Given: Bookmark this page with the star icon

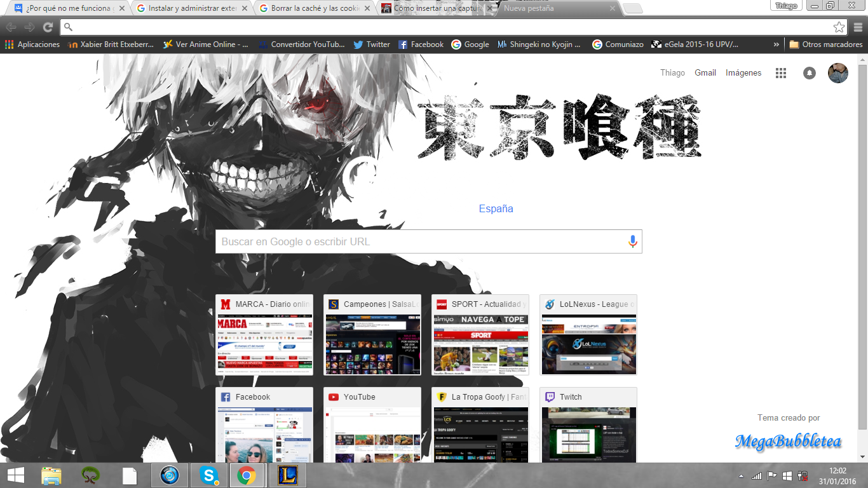Looking at the screenshot, I should click(839, 27).
